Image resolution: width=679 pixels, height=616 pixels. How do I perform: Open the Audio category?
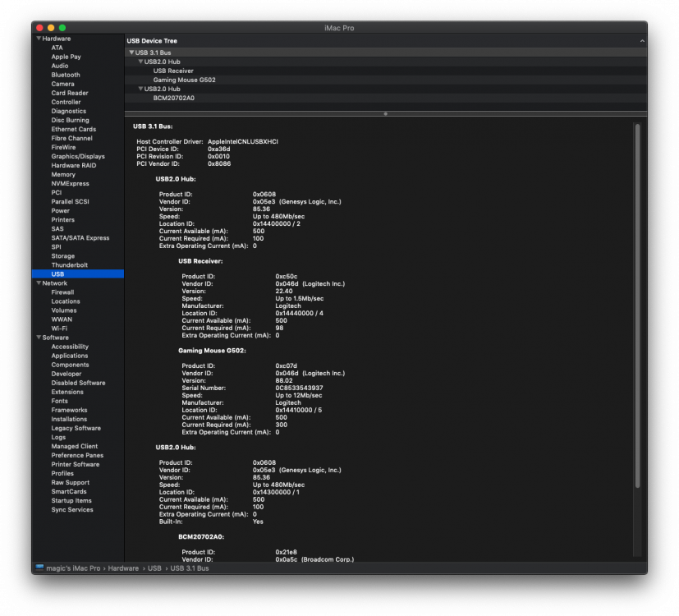coord(60,66)
